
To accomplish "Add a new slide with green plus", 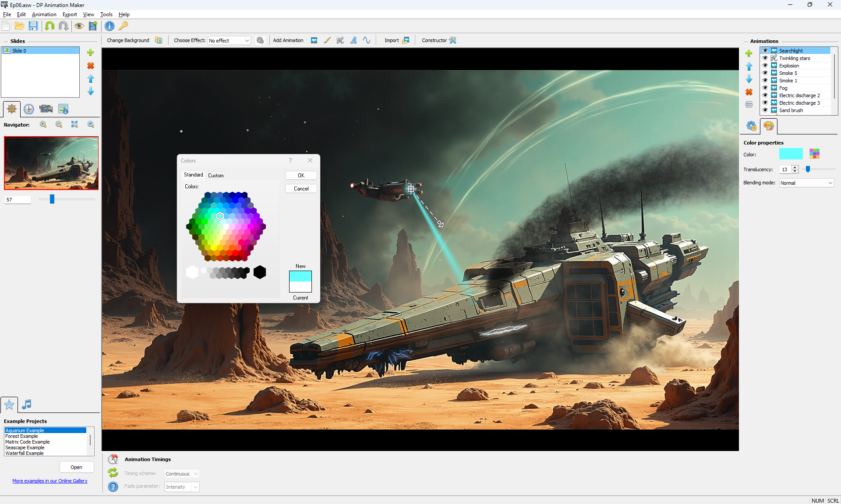I will click(91, 53).
